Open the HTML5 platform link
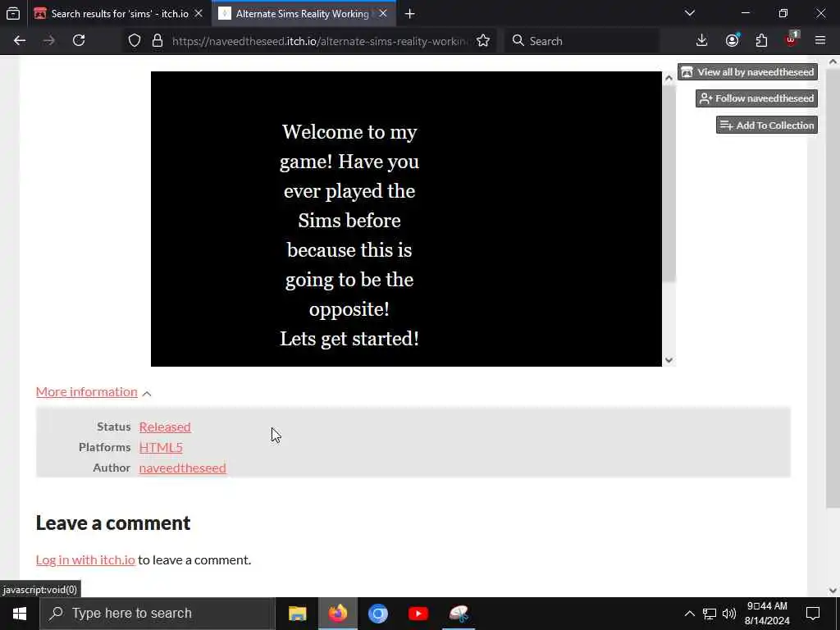 (x=161, y=447)
